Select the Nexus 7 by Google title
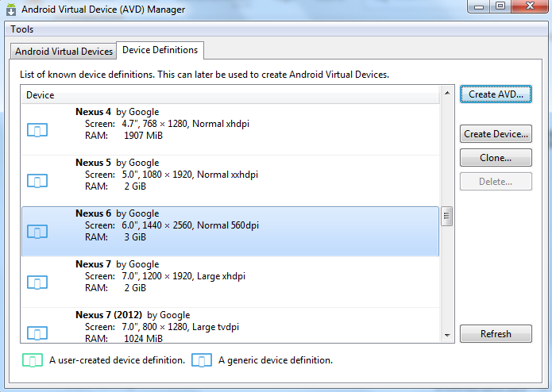Screen dimensions: 552x392 click(118, 264)
